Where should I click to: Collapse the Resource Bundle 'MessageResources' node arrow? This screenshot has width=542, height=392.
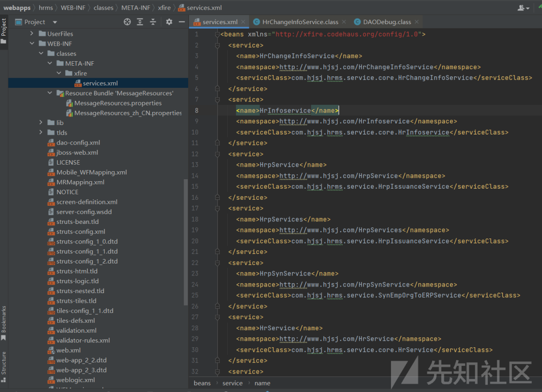[50, 93]
